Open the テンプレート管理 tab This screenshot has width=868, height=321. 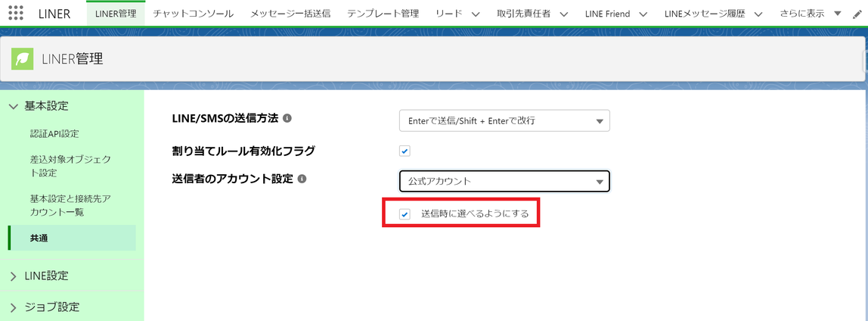point(383,14)
